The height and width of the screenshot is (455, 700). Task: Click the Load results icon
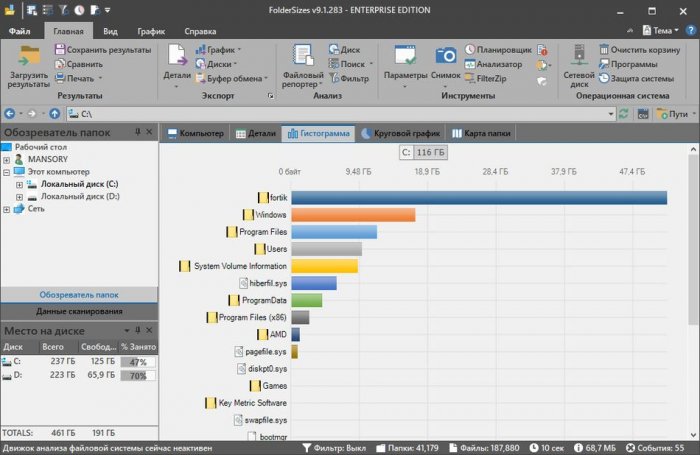(x=29, y=57)
